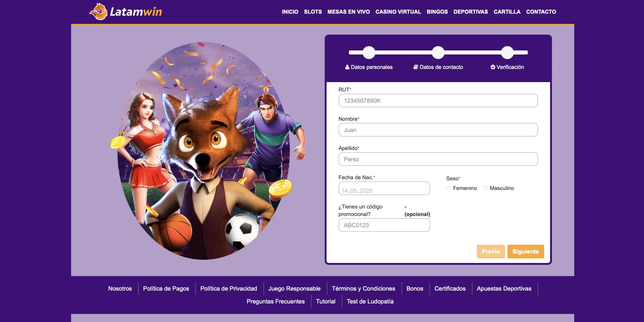This screenshot has width=644, height=322.
Task: Click the Apellido input field
Action: click(438, 159)
